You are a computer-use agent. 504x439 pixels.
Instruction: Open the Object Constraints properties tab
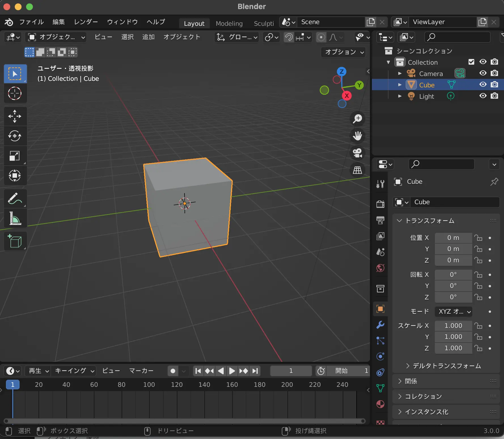pos(380,372)
